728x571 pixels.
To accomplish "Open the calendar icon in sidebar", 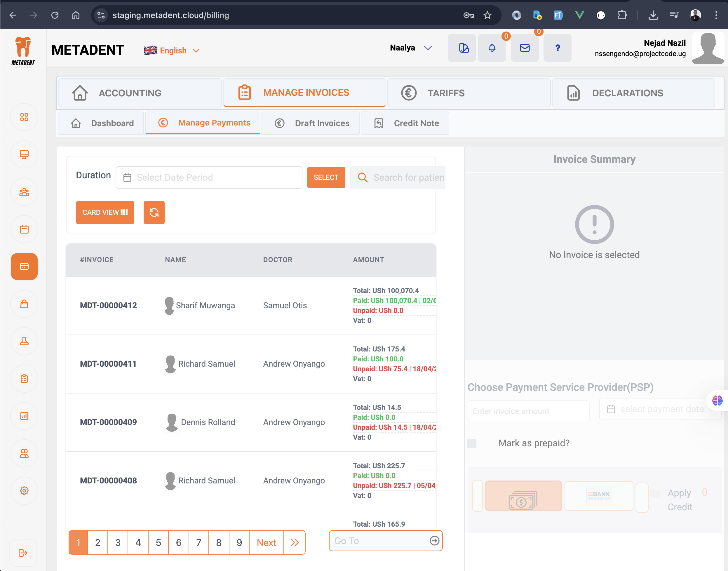I will (24, 229).
